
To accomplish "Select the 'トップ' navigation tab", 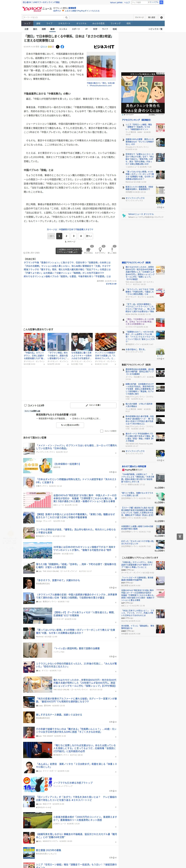I will (27, 24).
